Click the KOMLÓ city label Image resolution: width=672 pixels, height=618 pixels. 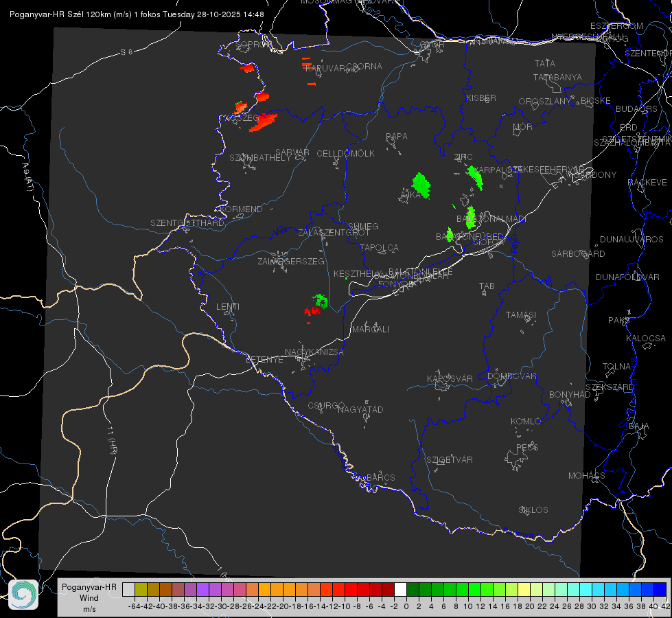(526, 421)
